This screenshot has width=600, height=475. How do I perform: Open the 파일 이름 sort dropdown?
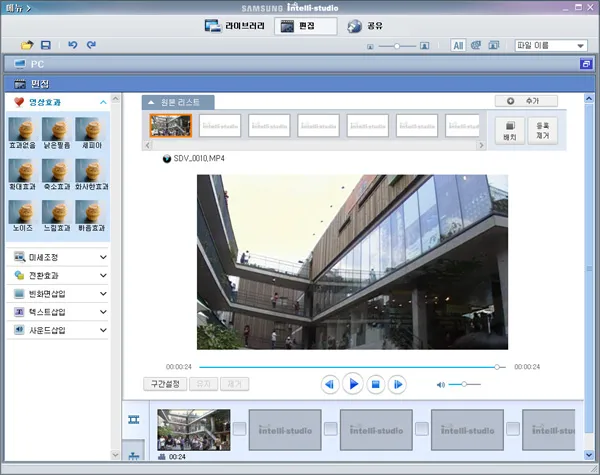[x=550, y=46]
